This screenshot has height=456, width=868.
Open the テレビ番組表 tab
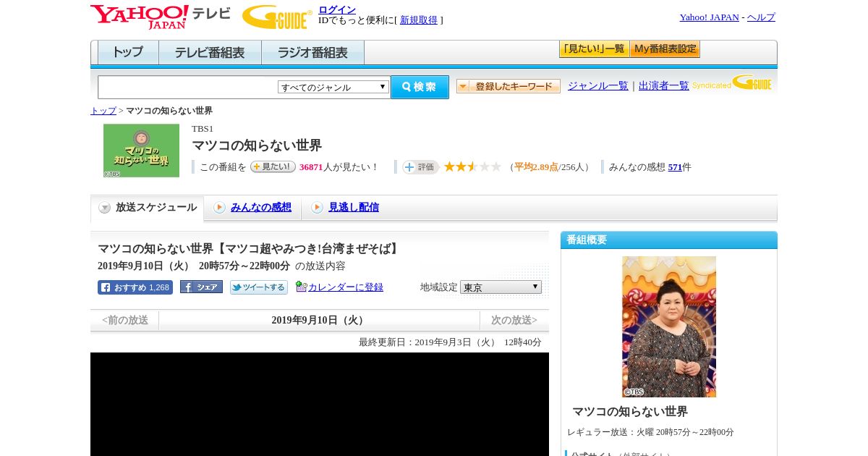[210, 52]
